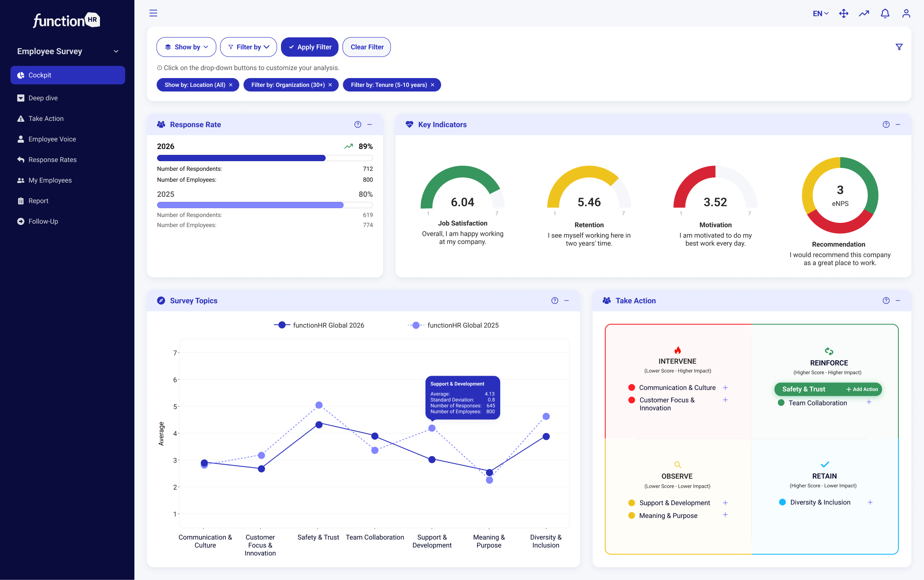Image resolution: width=924 pixels, height=580 pixels.
Task: Add action for Team Collaboration
Action: (x=869, y=402)
